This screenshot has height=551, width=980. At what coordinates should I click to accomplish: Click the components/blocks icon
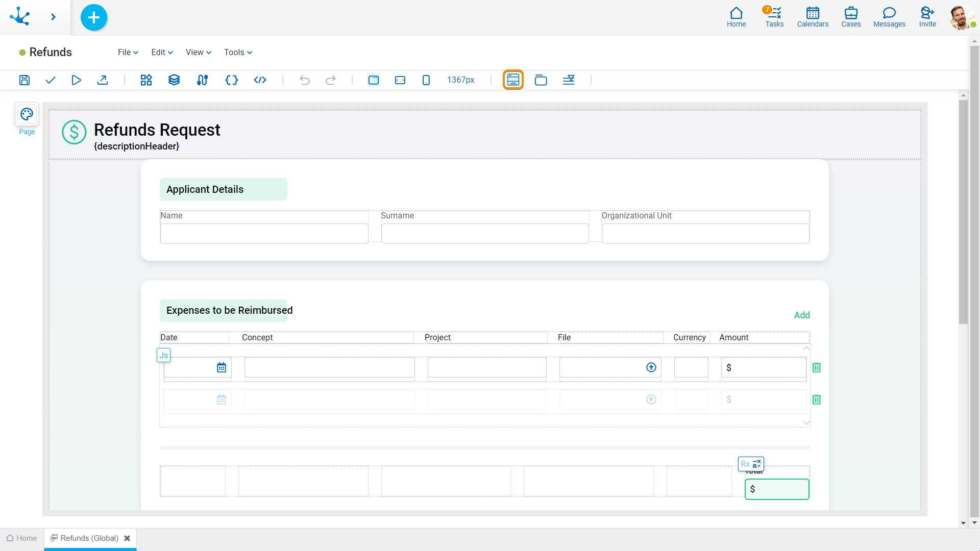coord(145,80)
